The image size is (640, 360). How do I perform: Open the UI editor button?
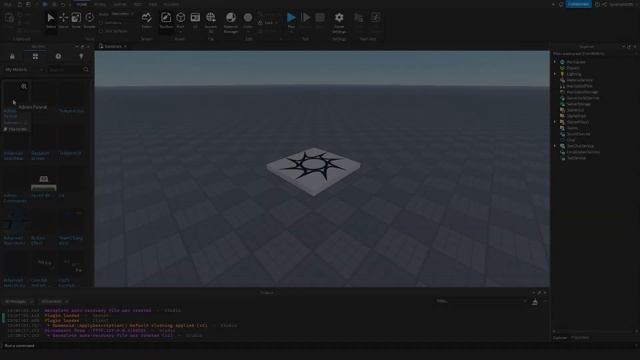(x=195, y=21)
